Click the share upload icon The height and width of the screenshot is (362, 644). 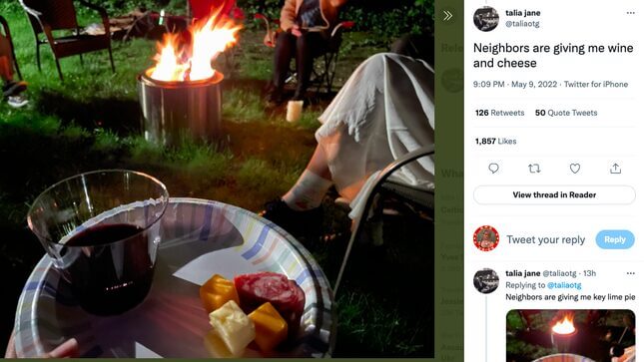tap(615, 169)
